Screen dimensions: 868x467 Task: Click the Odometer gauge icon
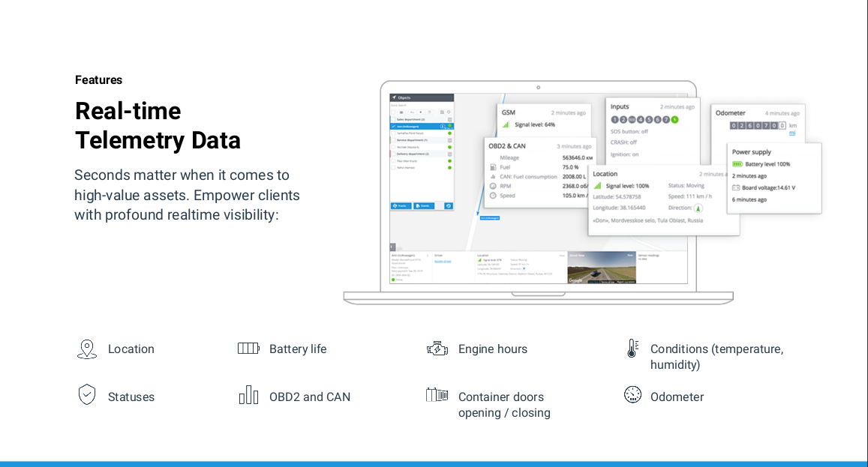pos(632,395)
